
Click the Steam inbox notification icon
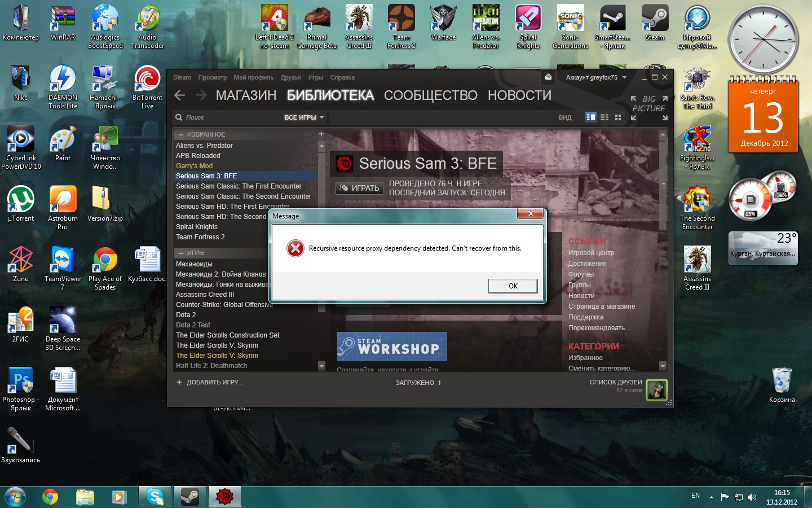(548, 77)
